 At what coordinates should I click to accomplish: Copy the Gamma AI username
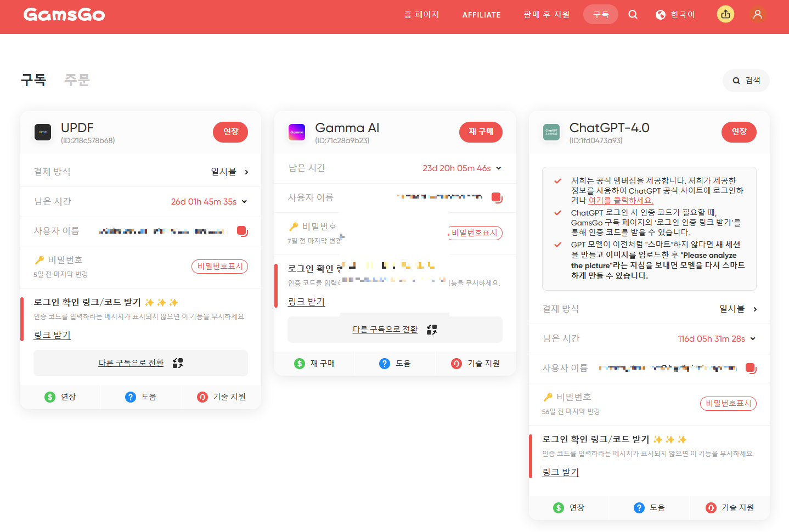(x=497, y=197)
